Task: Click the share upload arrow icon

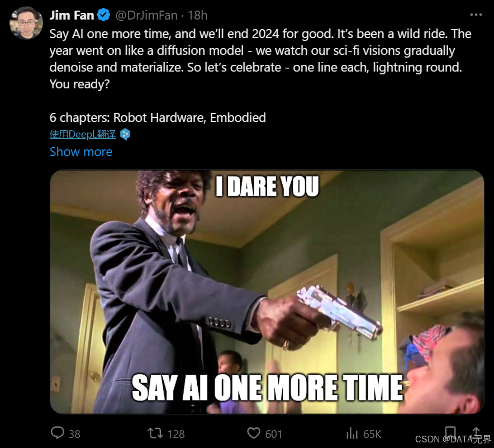Action: (476, 432)
